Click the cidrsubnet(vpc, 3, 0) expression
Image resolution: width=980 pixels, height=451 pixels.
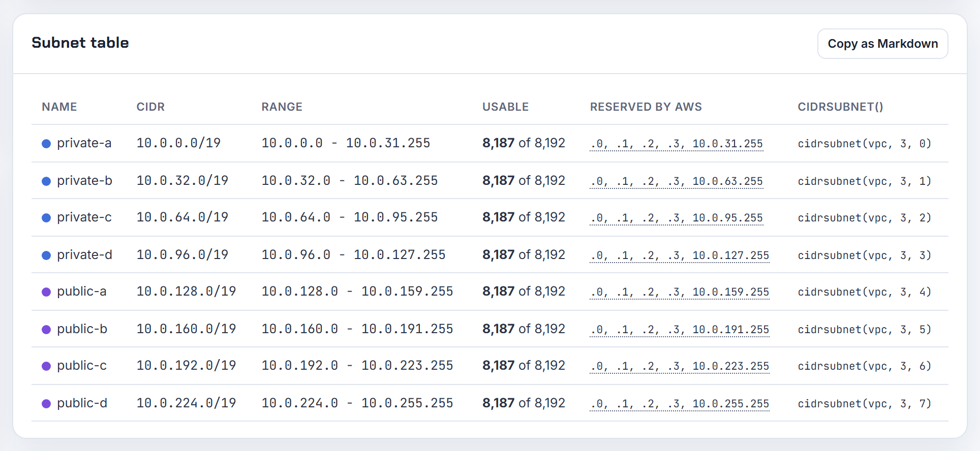click(864, 144)
